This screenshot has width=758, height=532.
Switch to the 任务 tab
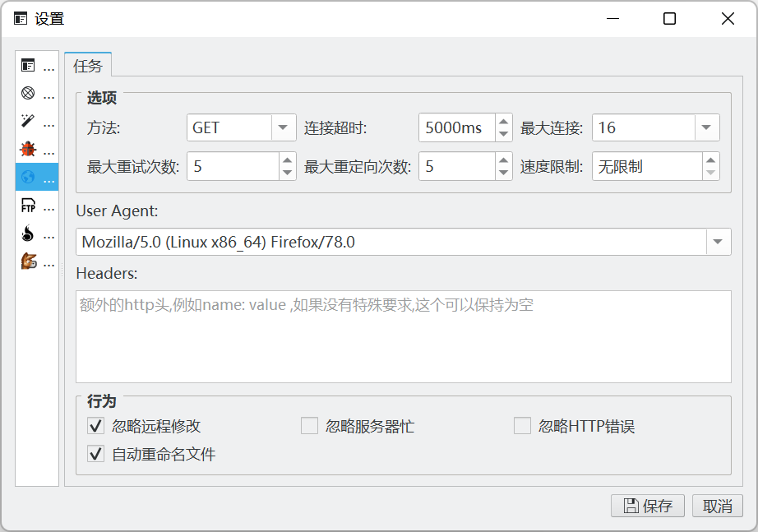point(88,65)
